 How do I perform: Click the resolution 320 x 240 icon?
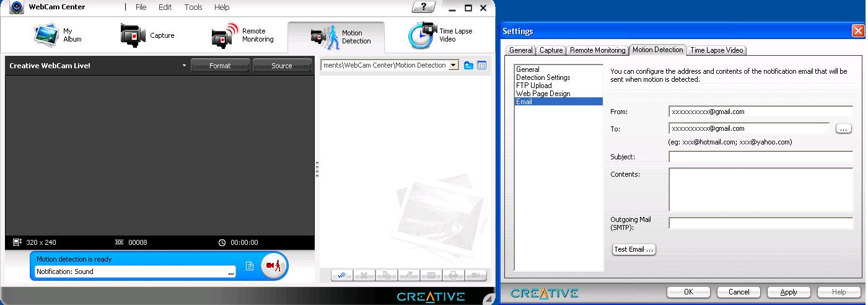pyautogui.click(x=17, y=242)
